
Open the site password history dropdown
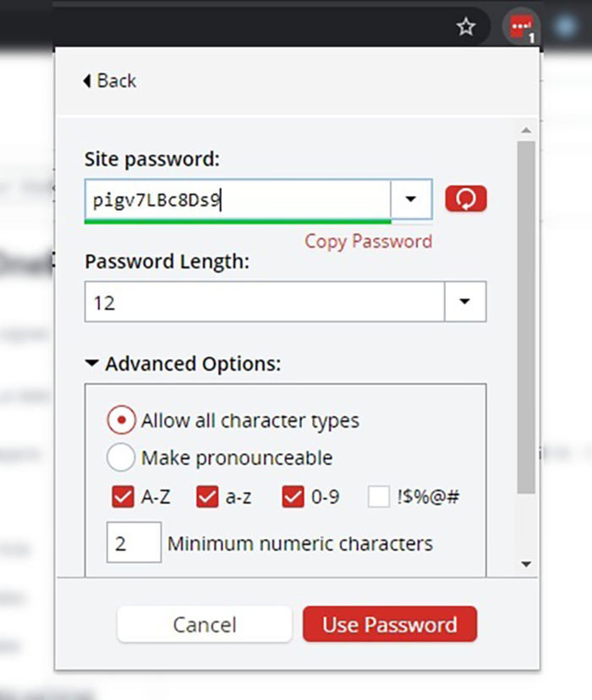[411, 199]
